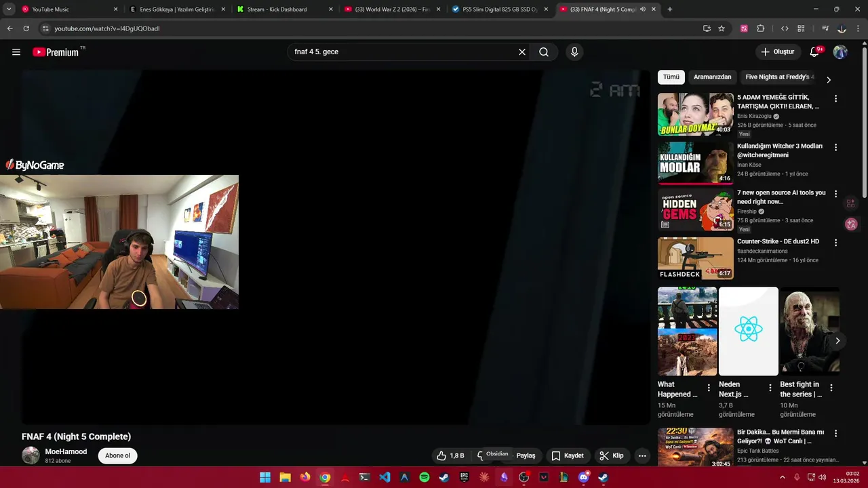This screenshot has width=868, height=488.
Task: Open the MoeHamood channel name link
Action: click(66, 451)
